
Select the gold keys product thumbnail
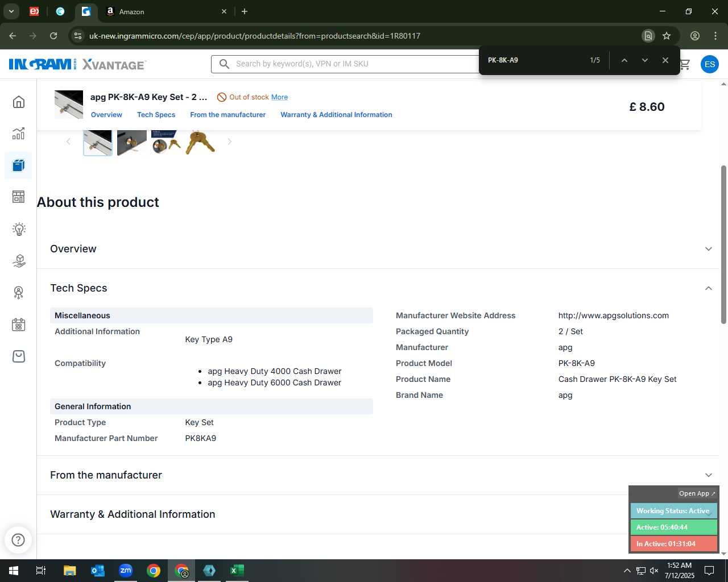click(x=200, y=142)
